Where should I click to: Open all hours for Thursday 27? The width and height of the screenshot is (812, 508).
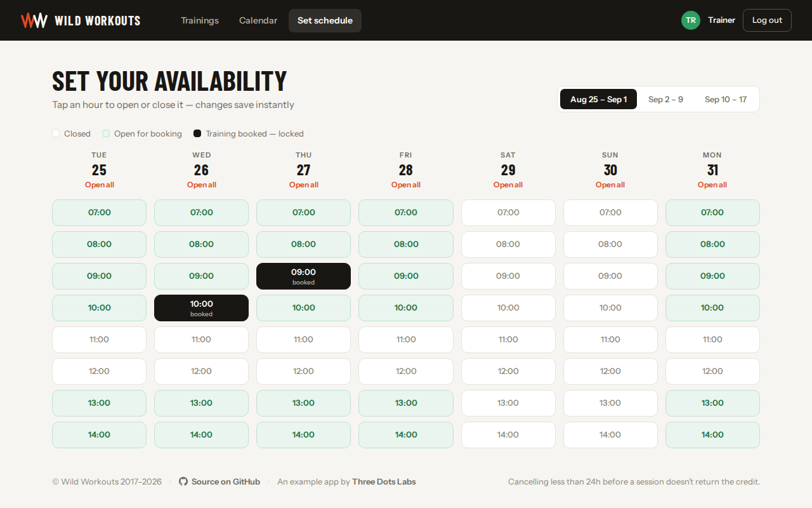[x=303, y=185]
